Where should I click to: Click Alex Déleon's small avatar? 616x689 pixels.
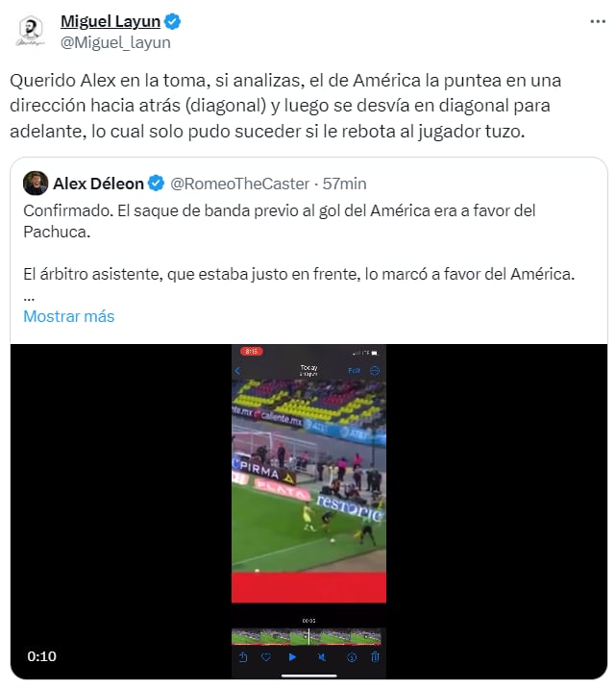click(x=36, y=184)
